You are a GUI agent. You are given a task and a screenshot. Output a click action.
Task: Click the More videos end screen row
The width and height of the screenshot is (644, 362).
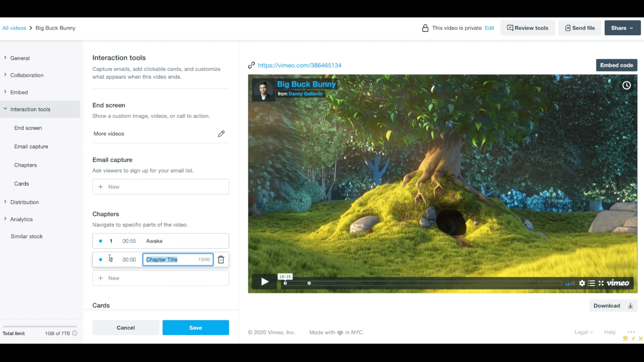[161, 134]
